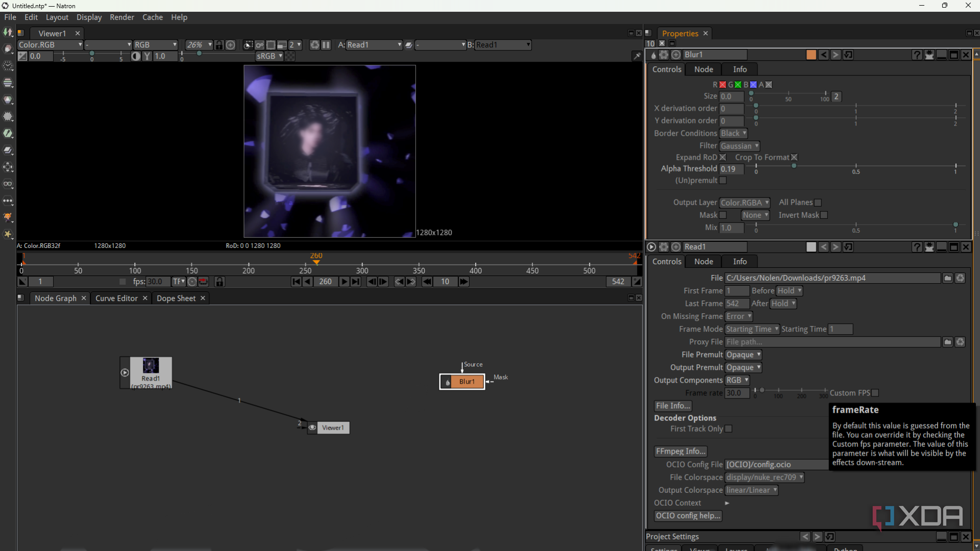Viewport: 980px width, 551px height.
Task: Toggle the Expand RoD checkbox
Action: [x=723, y=158]
